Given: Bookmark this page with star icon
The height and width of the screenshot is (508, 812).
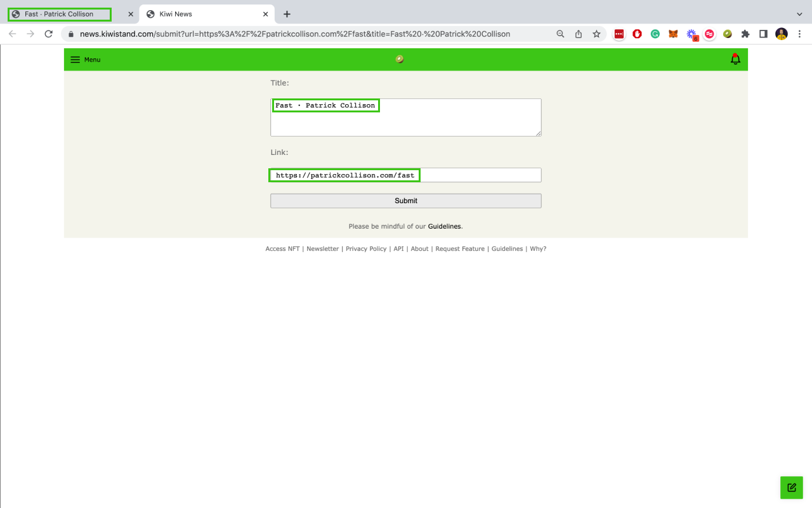Looking at the screenshot, I should click(x=596, y=34).
